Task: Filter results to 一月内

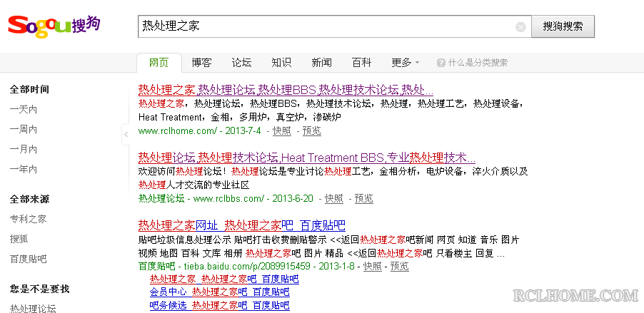Action: 24,149
